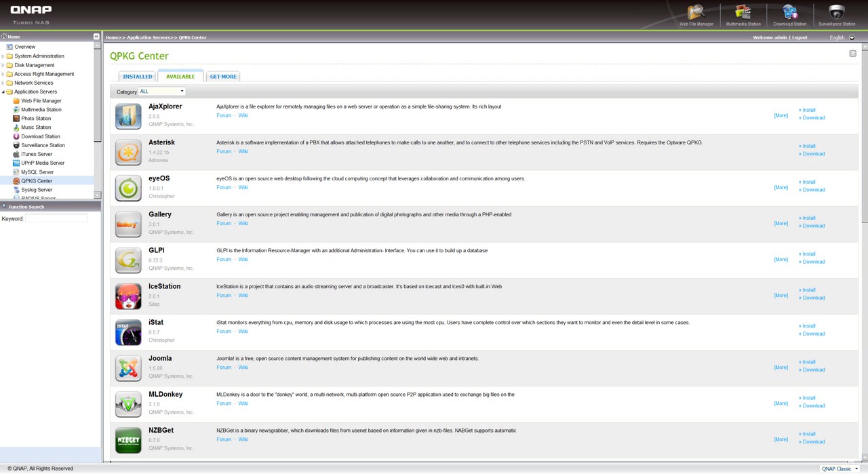Collapse Application Servers tree node
The image size is (868, 474).
click(3, 92)
